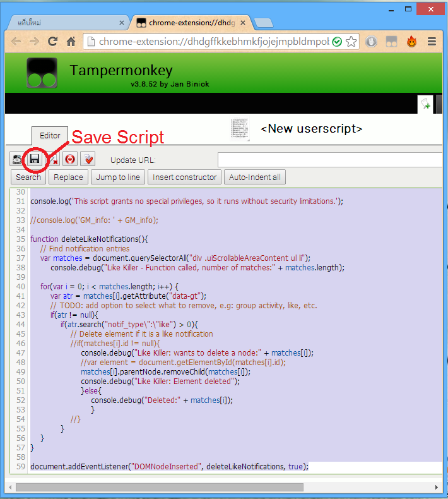Minimize the Chrome window
Viewport: 448px width, 499px height.
(391, 9)
